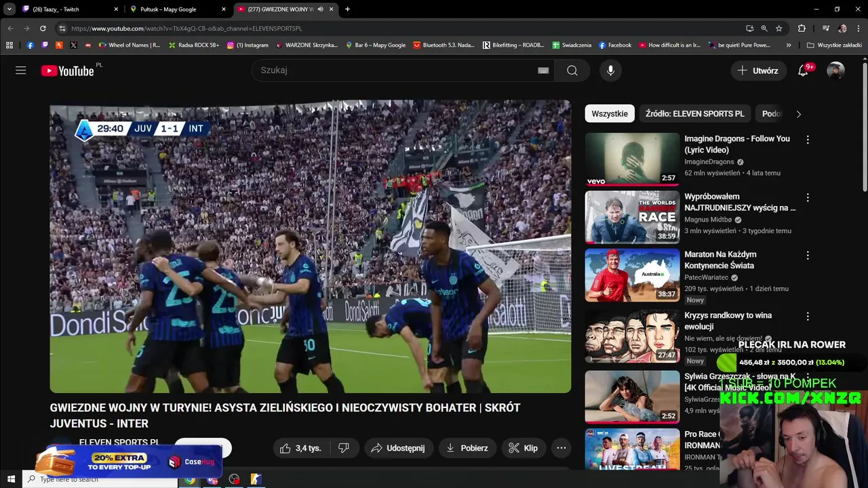Open Wypróbowałem NAJTRUDNIEJSZY wyścig thumbnail
Viewport: 868px width, 488px height.
click(x=632, y=217)
